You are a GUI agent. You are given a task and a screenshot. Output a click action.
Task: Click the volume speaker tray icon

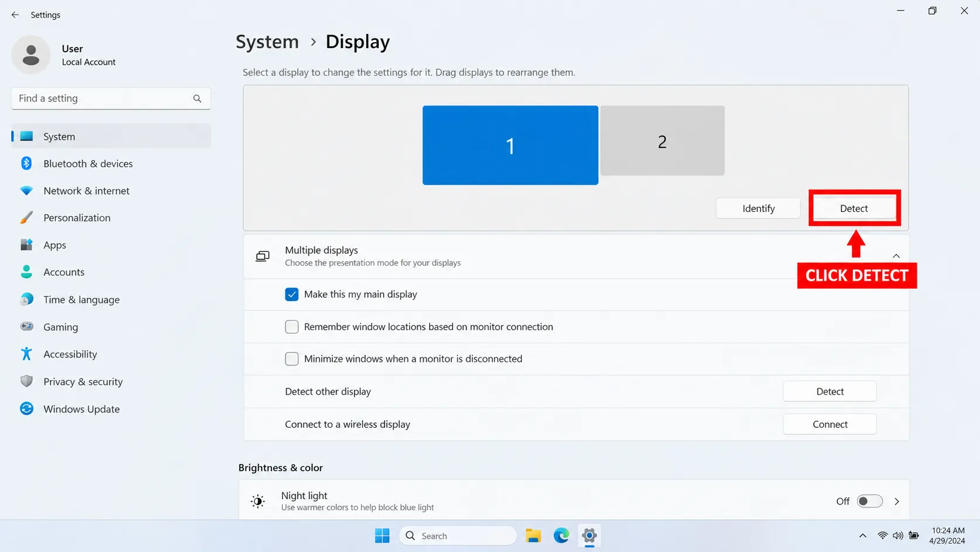897,536
